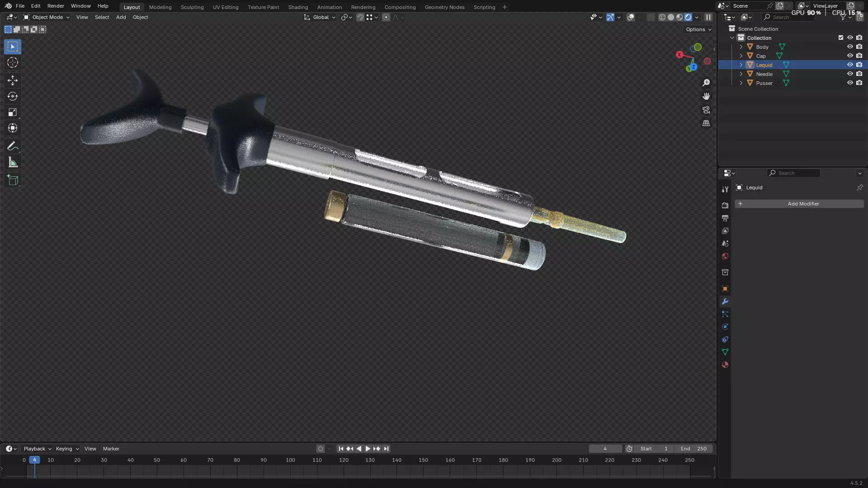The height and width of the screenshot is (488, 868).
Task: Open the Tool properties tab
Action: point(725,189)
